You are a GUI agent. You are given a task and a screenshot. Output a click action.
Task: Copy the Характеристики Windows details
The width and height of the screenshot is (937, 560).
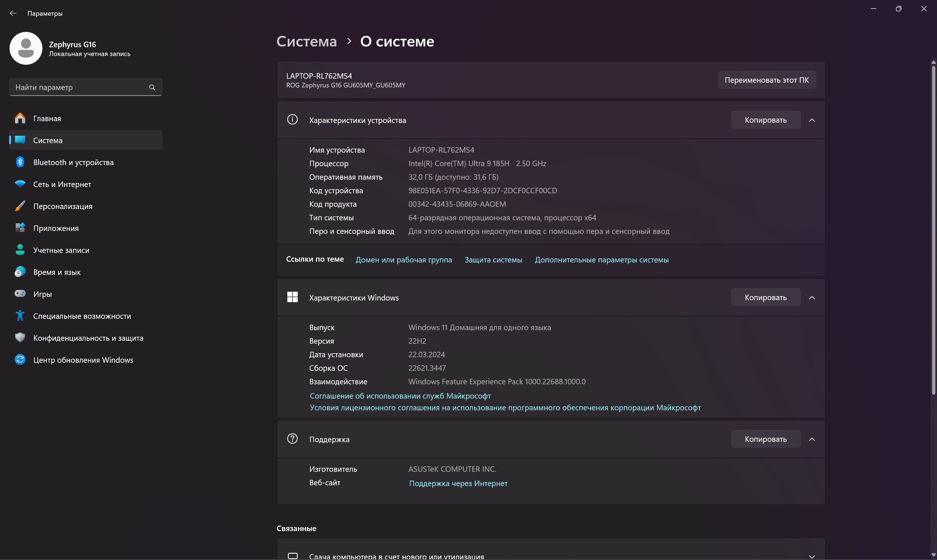[766, 297]
